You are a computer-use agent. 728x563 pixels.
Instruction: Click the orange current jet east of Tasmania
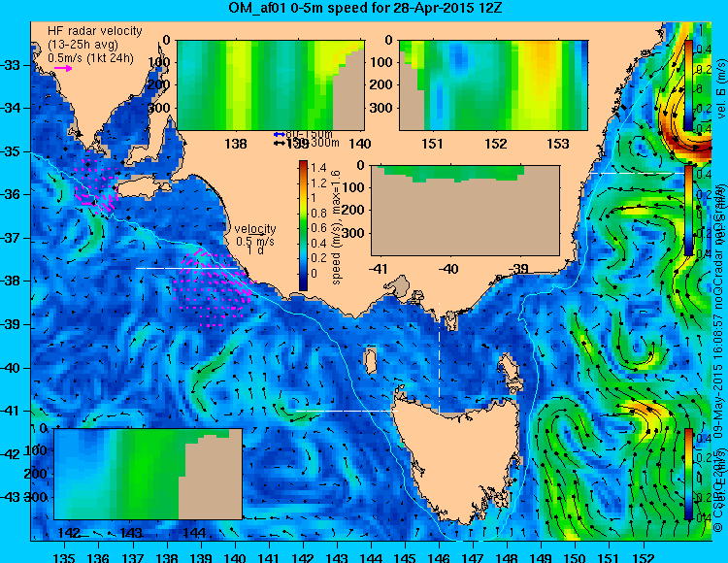(650, 414)
